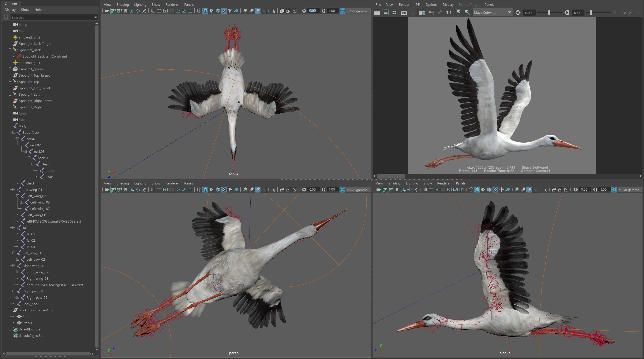
Task: Select Beak joint in Outliner
Action: pyautogui.click(x=49, y=177)
